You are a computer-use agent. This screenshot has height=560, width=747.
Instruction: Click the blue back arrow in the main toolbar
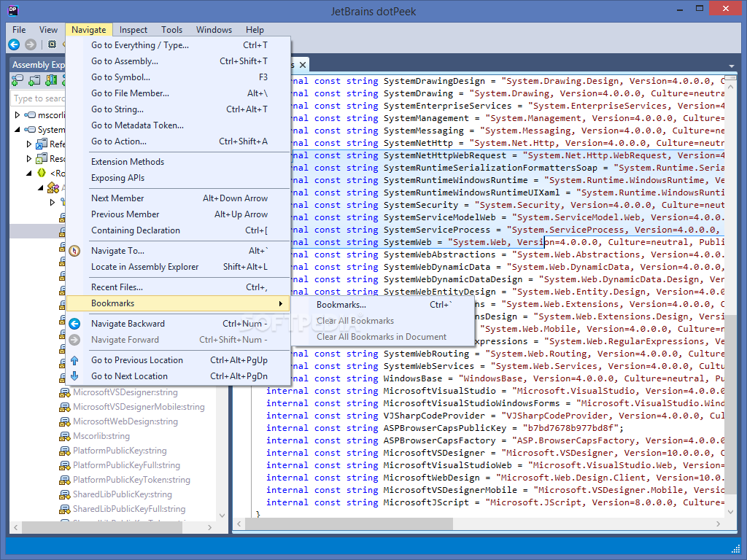[x=14, y=44]
